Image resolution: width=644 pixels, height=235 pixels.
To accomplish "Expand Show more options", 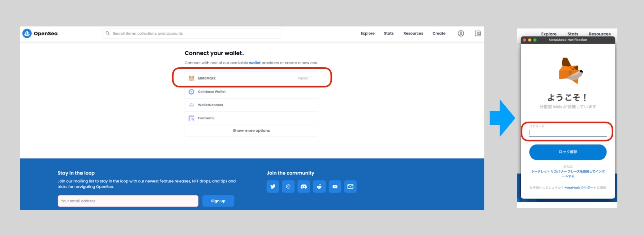I will pyautogui.click(x=252, y=131).
